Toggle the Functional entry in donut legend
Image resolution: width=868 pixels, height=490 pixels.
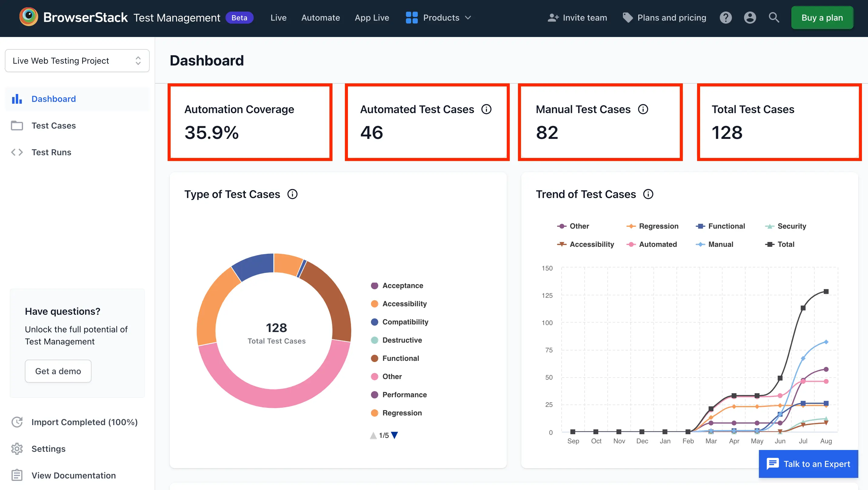(x=400, y=358)
